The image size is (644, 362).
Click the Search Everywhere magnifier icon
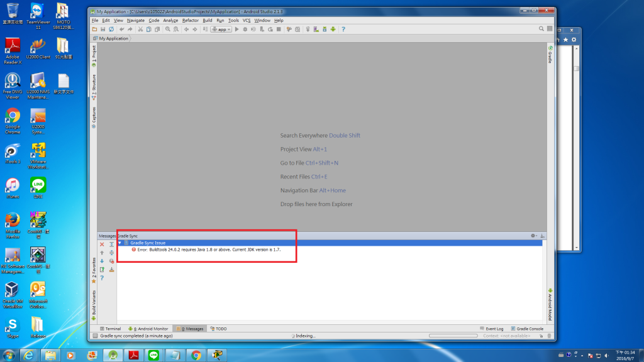point(541,29)
